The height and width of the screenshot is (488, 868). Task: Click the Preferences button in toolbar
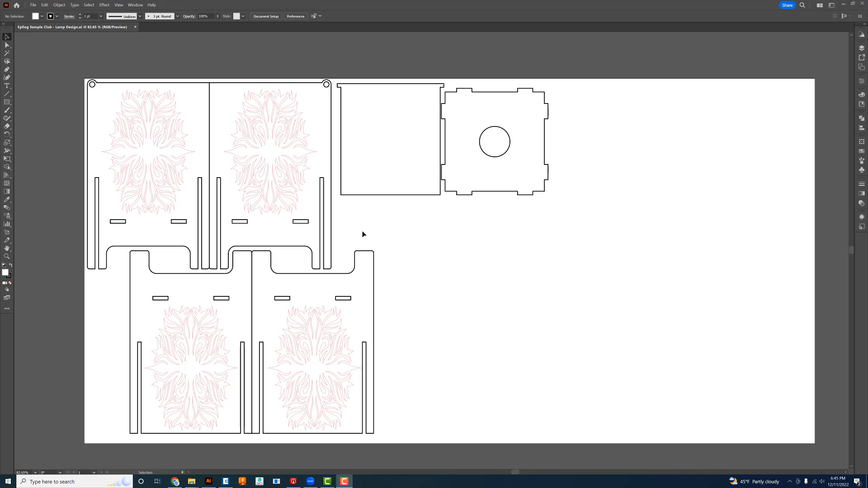[295, 16]
